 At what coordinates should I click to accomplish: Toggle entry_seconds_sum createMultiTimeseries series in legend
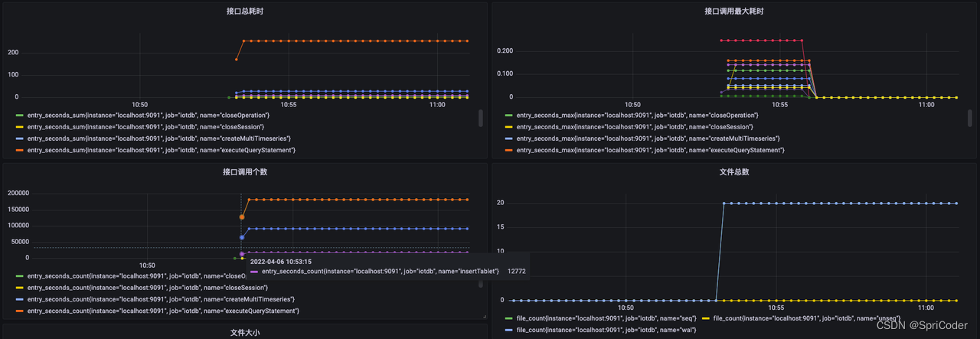click(161, 138)
